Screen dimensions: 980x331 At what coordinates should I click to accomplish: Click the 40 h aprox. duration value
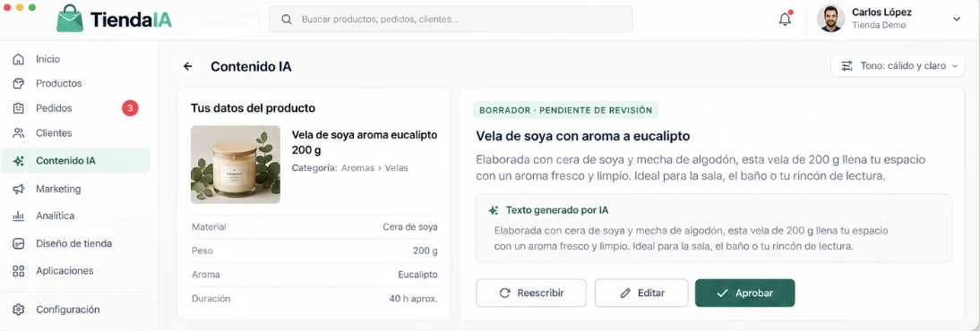pos(413,299)
